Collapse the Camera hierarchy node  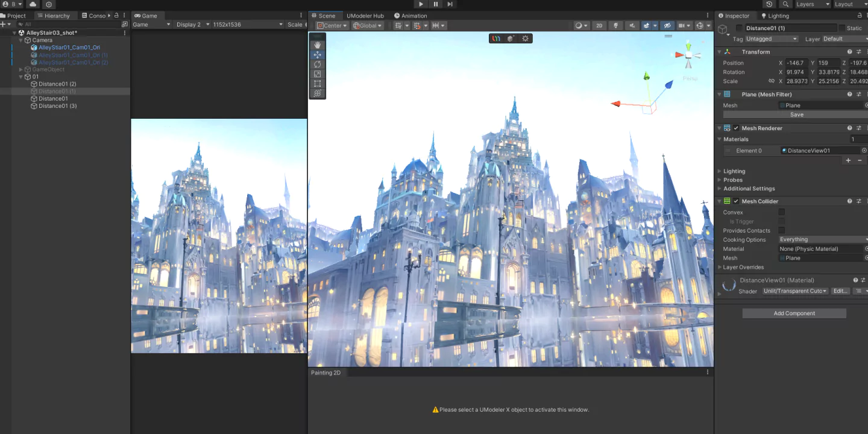21,40
